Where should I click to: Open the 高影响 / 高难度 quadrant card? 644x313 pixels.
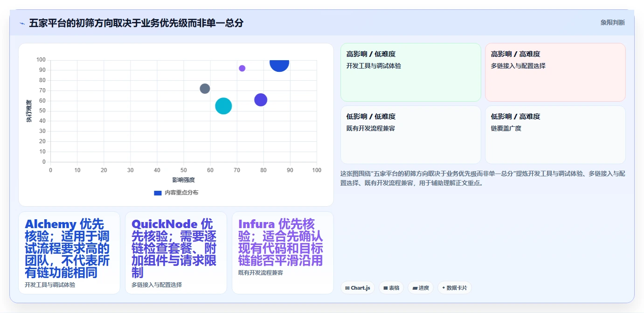555,72
